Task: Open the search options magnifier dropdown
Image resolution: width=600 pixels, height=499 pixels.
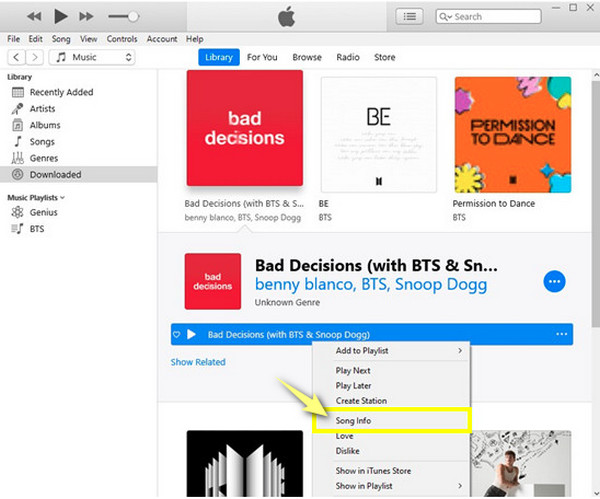Action: [x=445, y=16]
